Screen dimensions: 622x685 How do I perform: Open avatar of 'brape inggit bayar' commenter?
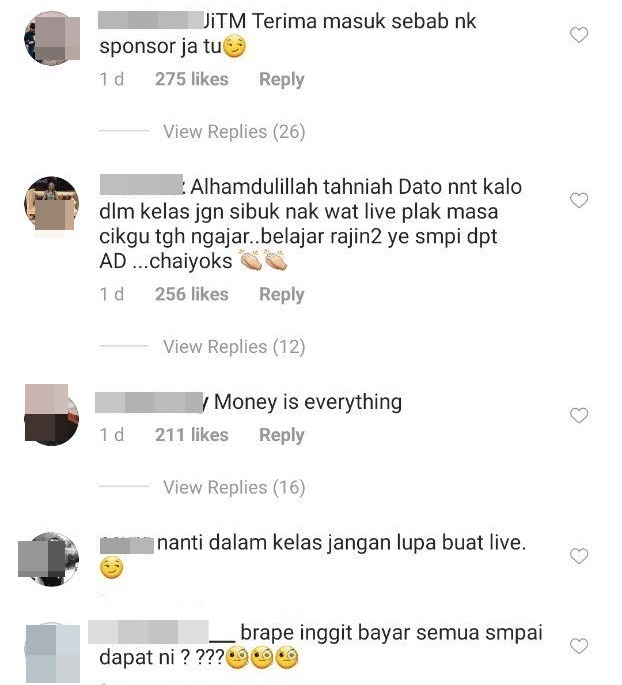coord(52,653)
